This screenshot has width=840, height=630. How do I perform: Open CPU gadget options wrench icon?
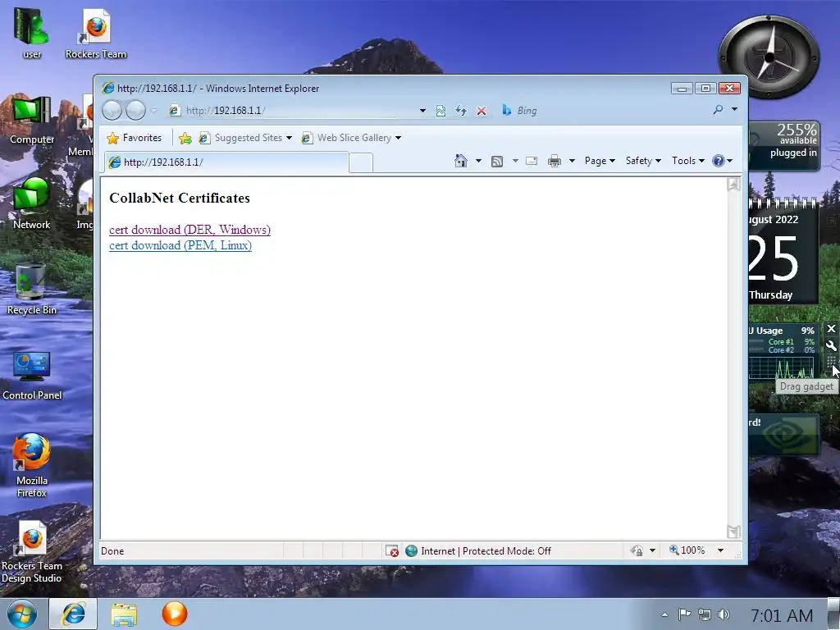(831, 345)
